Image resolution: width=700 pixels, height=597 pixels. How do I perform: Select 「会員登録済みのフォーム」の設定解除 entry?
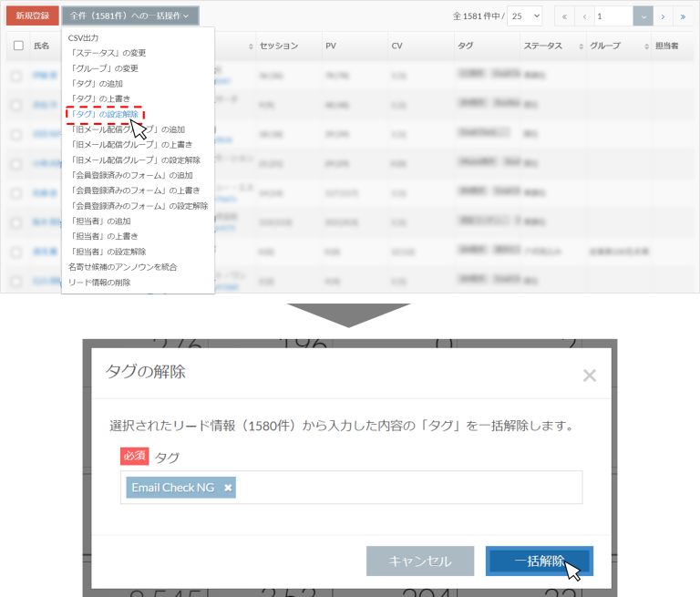pos(138,206)
